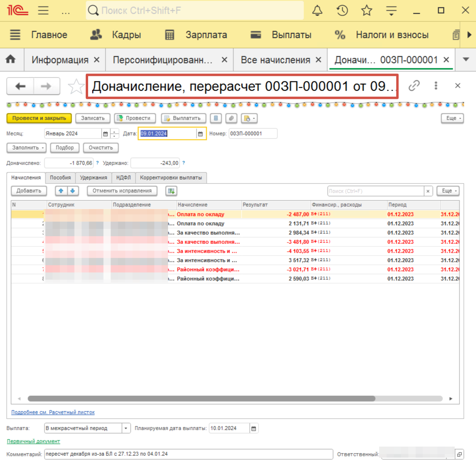The width and height of the screenshot is (476, 464).
Task: Clear the table search field
Action: click(428, 191)
